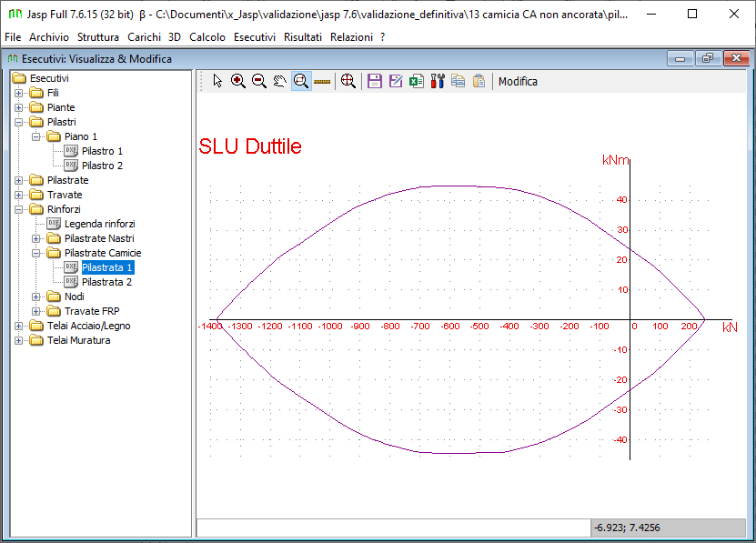Open the tools settings icon
The width and height of the screenshot is (756, 543).
438,81
